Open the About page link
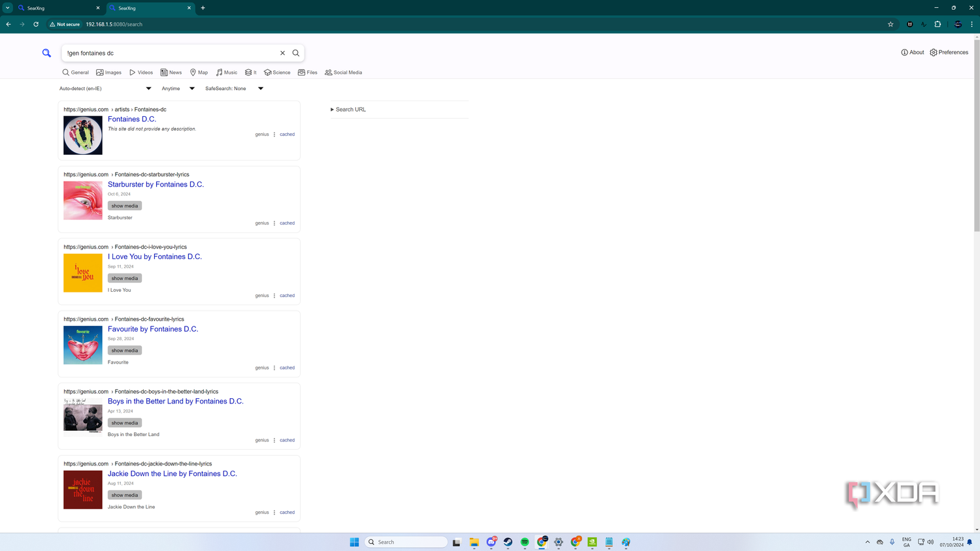This screenshot has height=551, width=980. click(913, 52)
